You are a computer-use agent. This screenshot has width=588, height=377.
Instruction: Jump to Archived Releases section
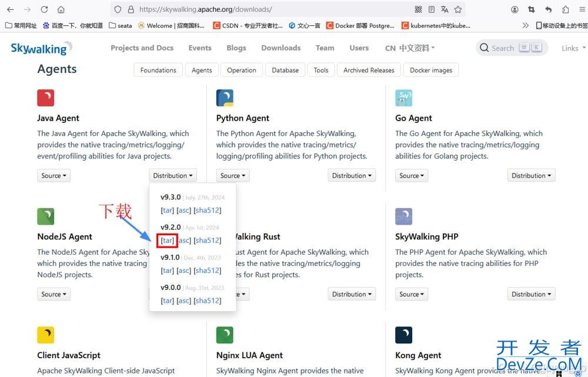(369, 70)
